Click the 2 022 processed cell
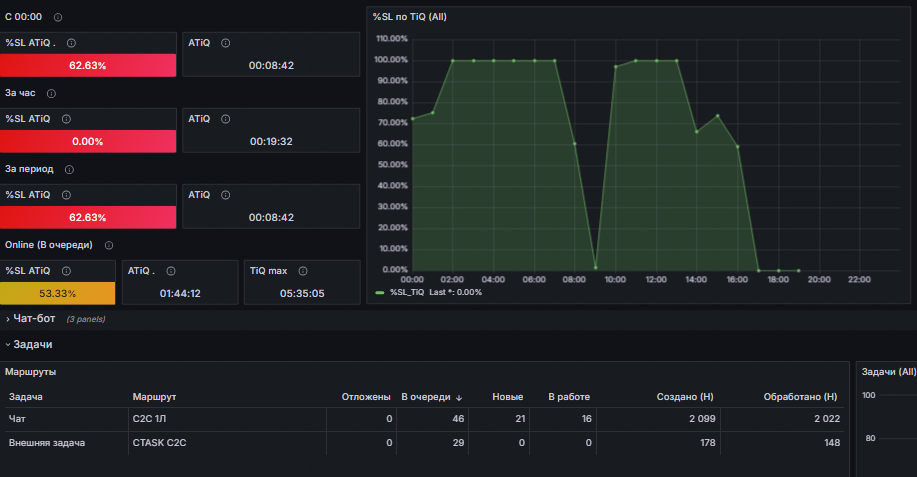917x477 pixels. tap(827, 419)
